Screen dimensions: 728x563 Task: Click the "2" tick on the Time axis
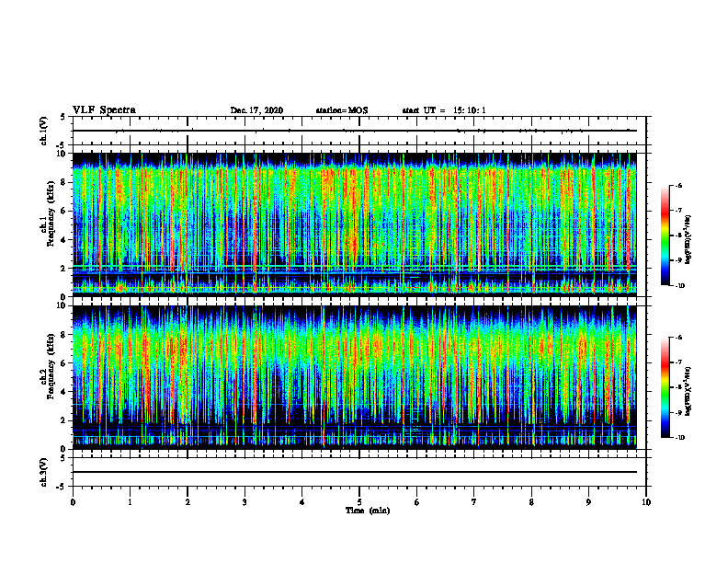[188, 502]
